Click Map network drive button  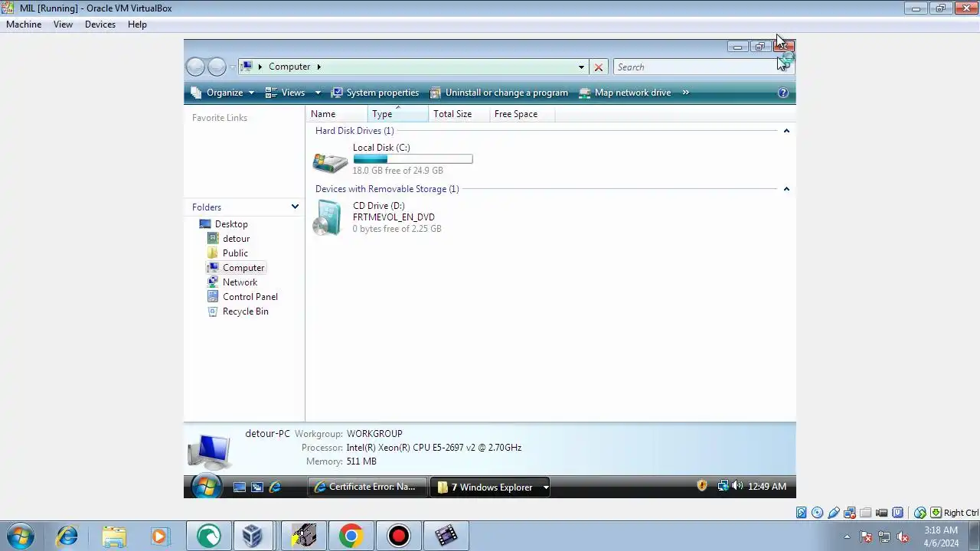(x=625, y=93)
